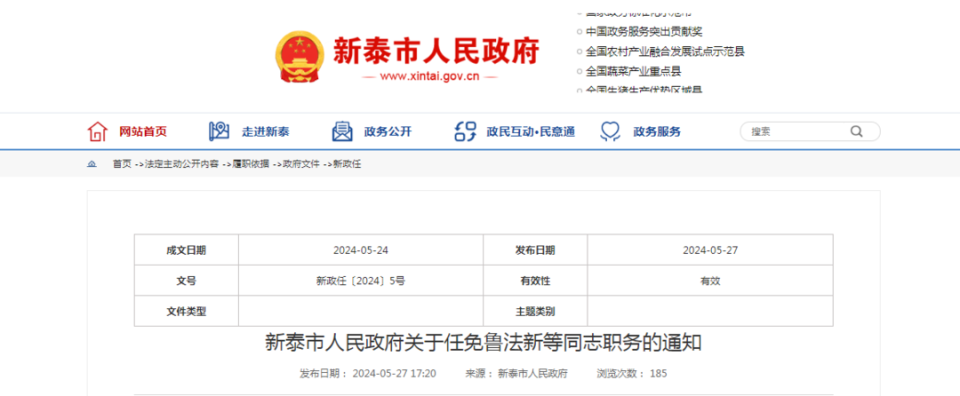This screenshot has height=396, width=960.
Task: Click the house icon for 网站首页
Action: click(x=97, y=131)
